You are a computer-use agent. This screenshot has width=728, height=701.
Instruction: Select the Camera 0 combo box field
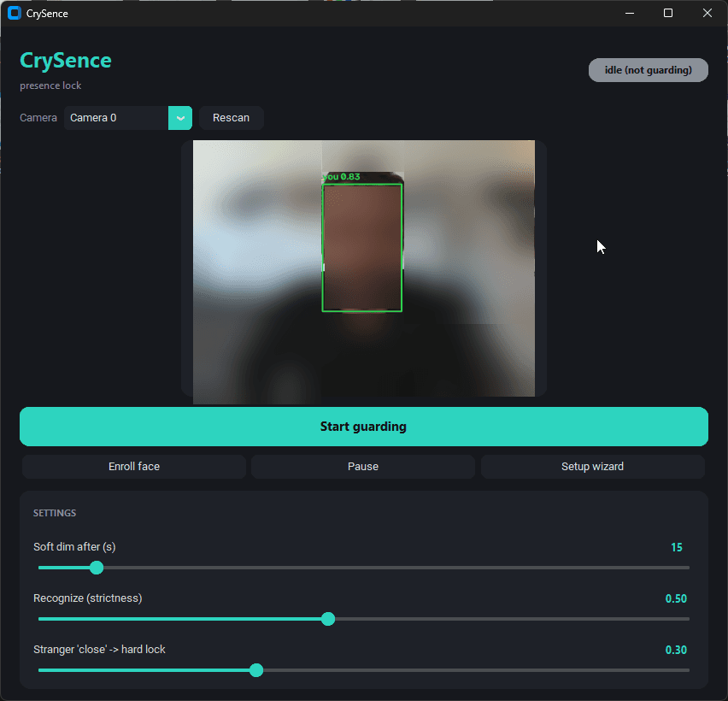coord(127,118)
